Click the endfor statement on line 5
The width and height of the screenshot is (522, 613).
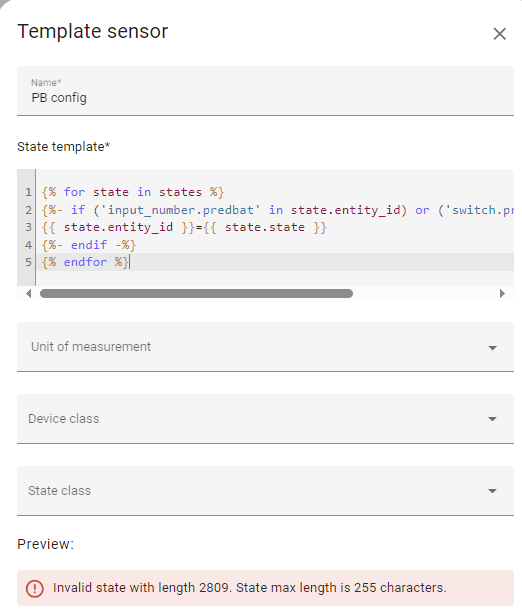point(85,262)
